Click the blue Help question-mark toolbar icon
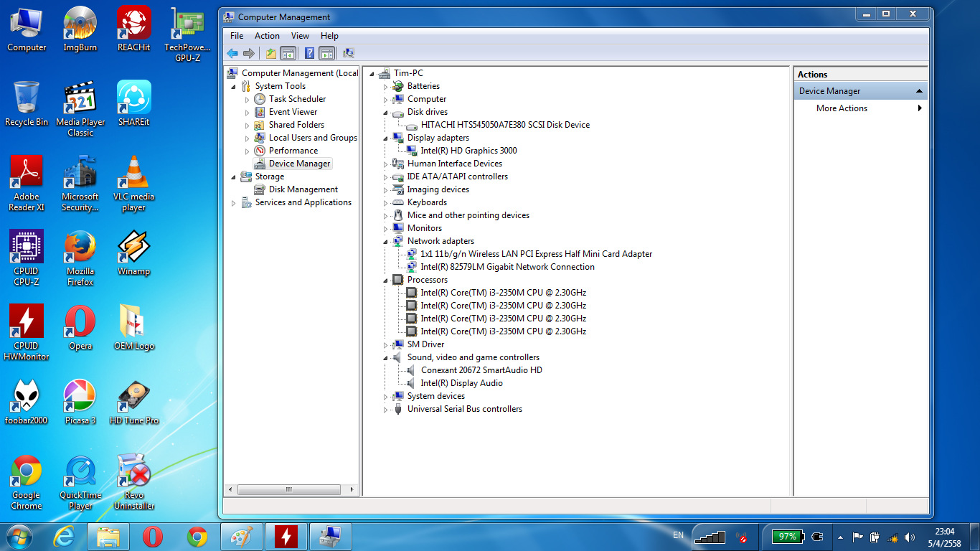 pos(309,53)
